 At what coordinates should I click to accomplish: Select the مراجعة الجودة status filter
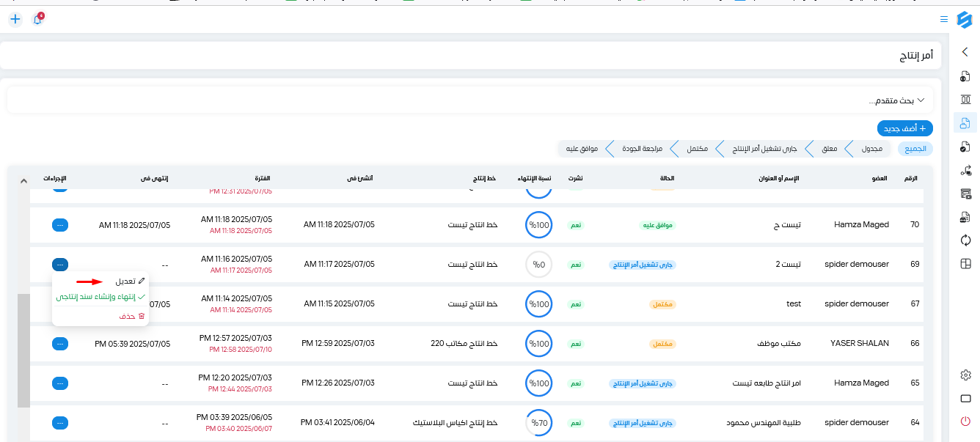641,149
